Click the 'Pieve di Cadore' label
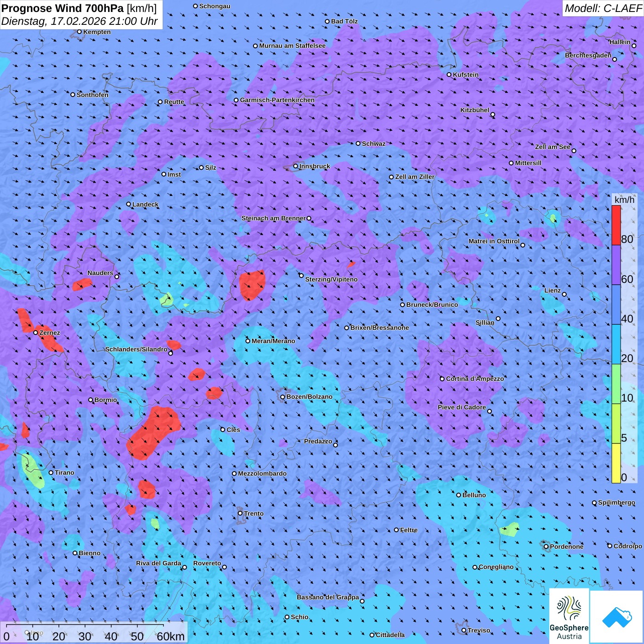The width and height of the screenshot is (644, 644). point(462,407)
